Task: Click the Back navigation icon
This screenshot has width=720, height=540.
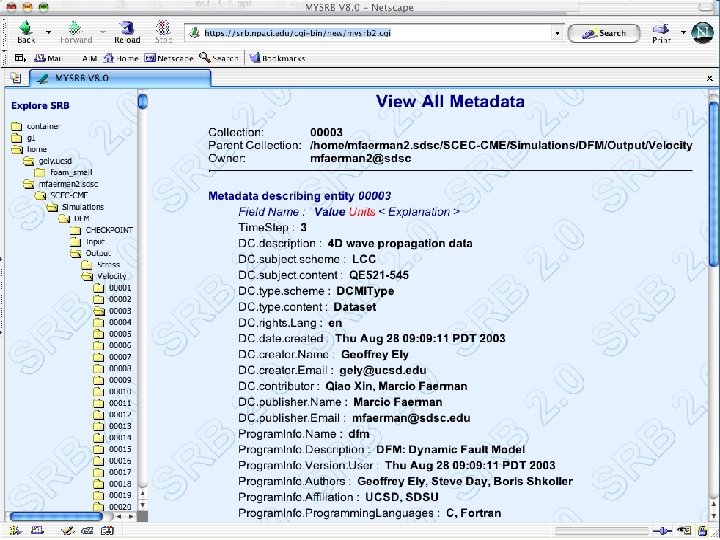Action: tap(26, 28)
